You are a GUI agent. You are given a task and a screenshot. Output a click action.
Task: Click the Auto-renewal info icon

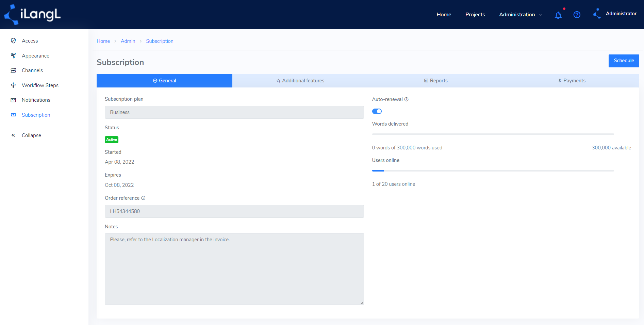pyautogui.click(x=406, y=99)
